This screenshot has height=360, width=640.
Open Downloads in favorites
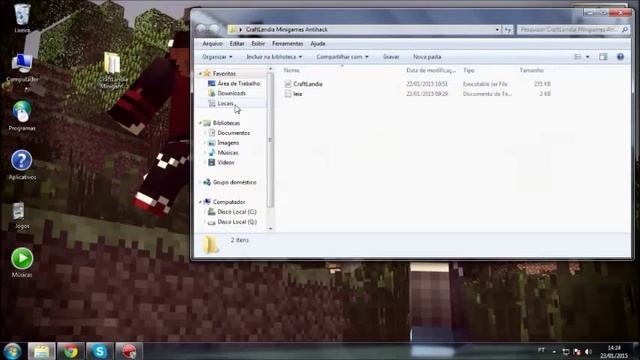pyautogui.click(x=231, y=93)
